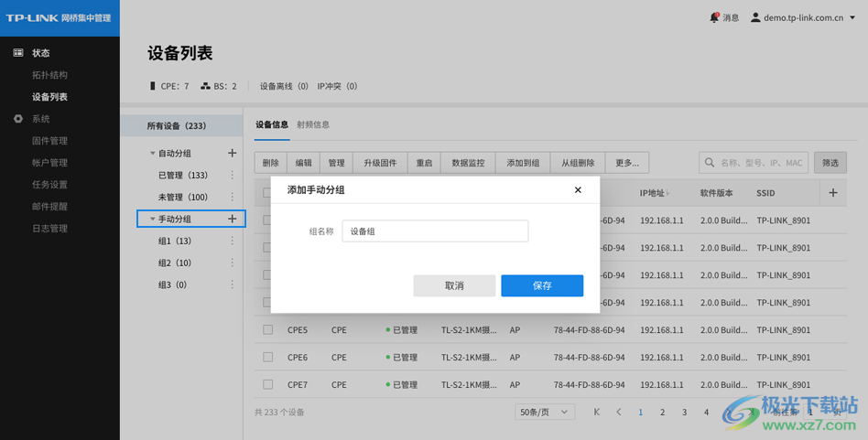Open the options dots for 未管理
Screen dimensions: 868x440
pos(232,197)
